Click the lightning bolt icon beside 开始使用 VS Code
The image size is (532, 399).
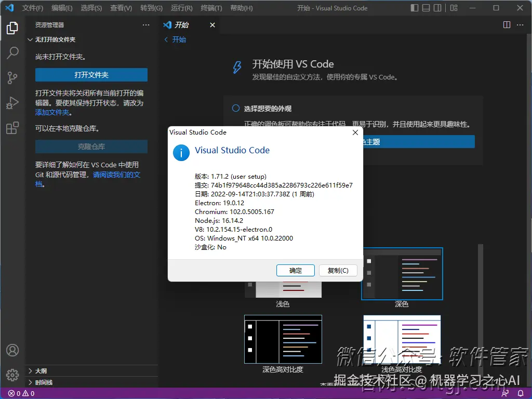pos(237,67)
